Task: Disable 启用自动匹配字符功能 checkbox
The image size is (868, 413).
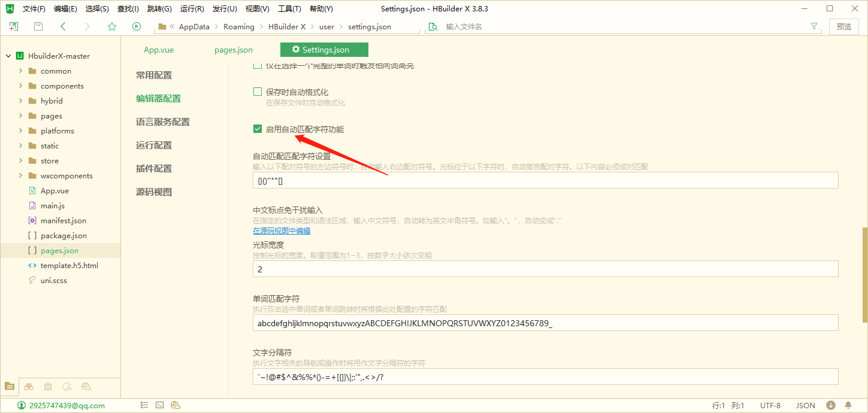Action: 258,128
